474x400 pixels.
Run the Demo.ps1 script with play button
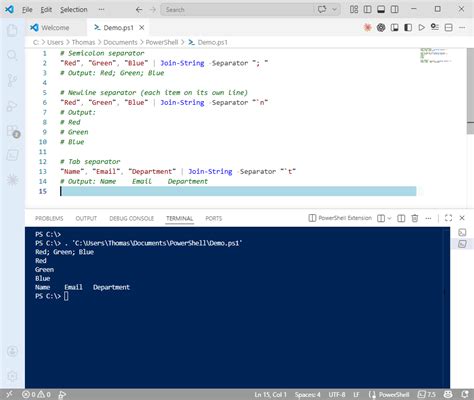click(422, 27)
